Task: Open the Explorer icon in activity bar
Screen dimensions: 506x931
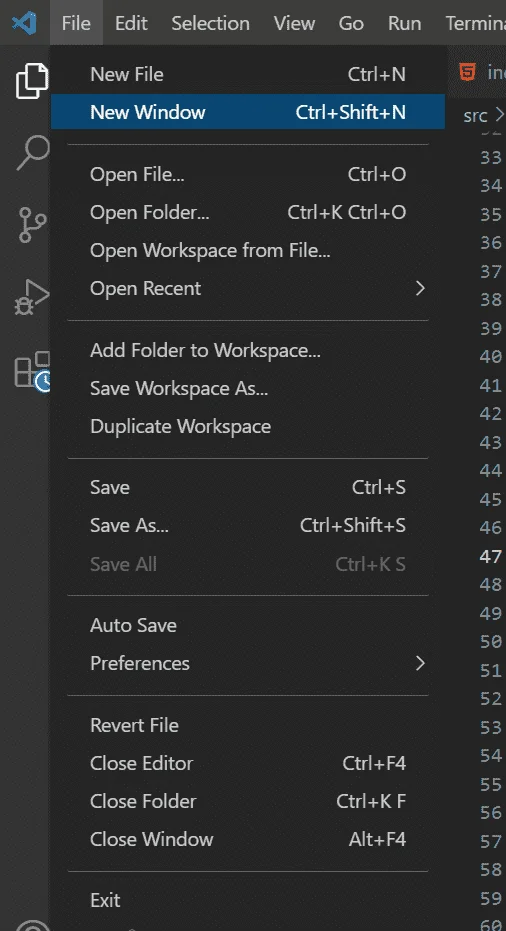Action: (x=31, y=80)
